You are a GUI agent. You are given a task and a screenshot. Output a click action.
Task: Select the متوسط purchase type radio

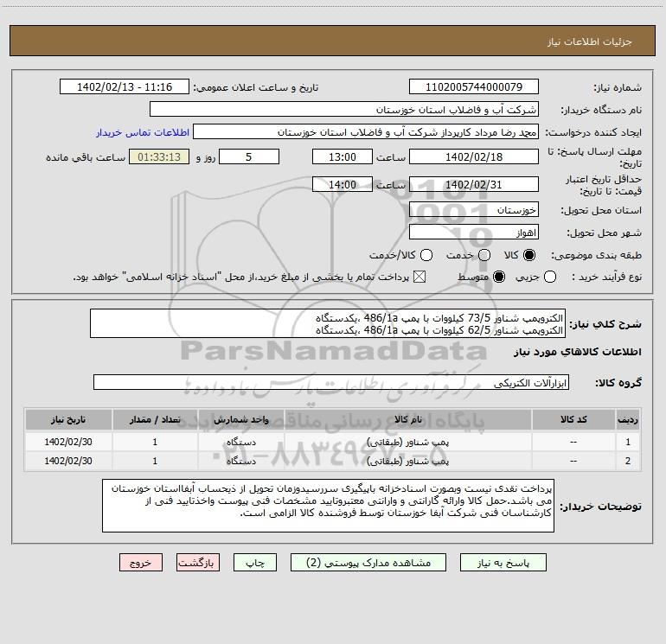click(499, 277)
